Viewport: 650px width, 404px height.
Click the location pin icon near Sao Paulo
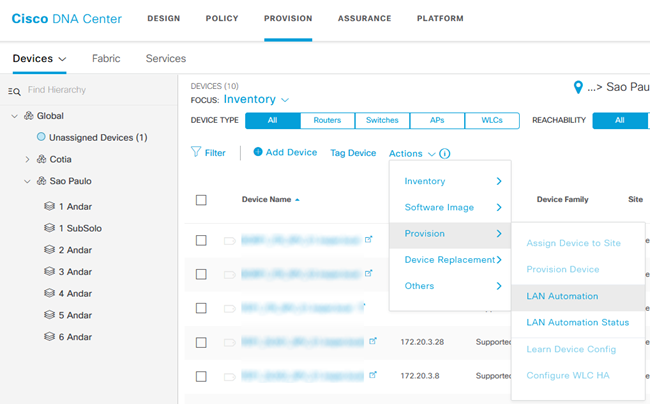(x=578, y=87)
